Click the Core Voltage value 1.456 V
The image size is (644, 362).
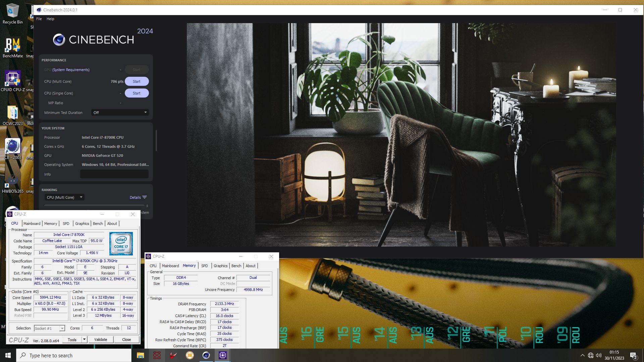click(x=92, y=253)
